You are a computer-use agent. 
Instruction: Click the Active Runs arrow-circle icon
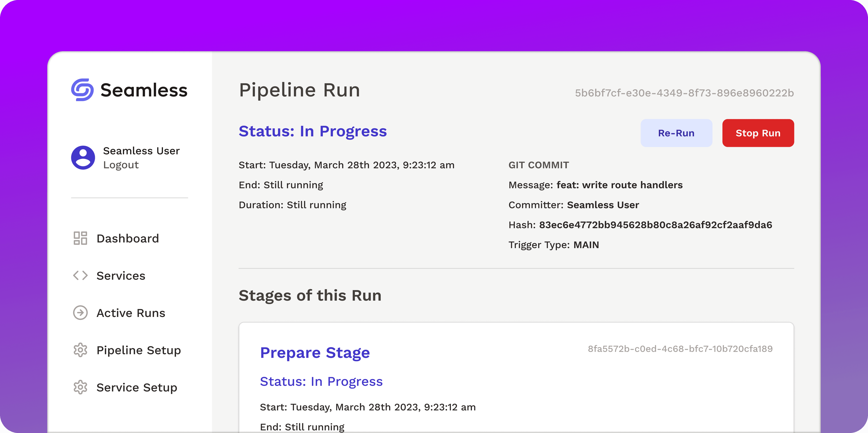tap(80, 313)
